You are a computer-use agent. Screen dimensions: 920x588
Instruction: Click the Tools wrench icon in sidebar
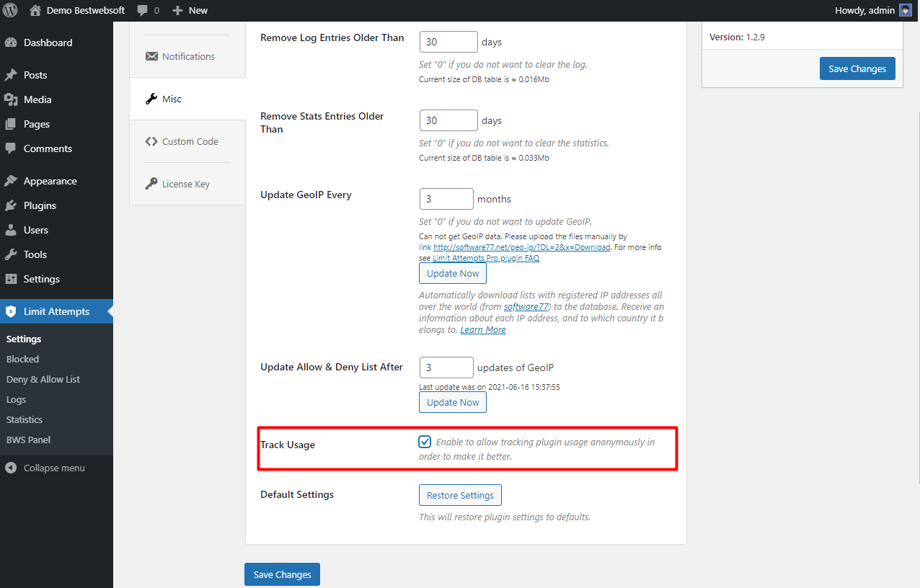pos(11,254)
